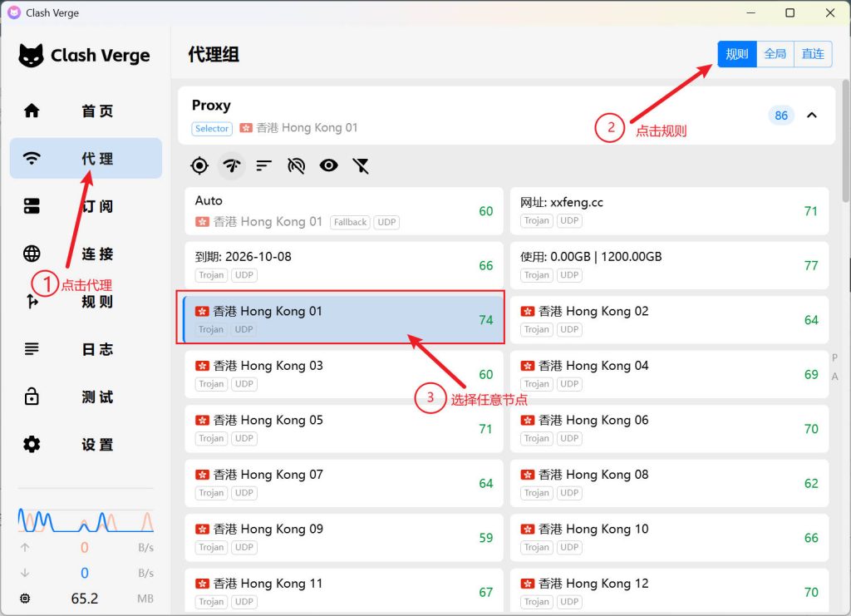Click the crossed-out filter icon
This screenshot has width=851, height=616.
point(361,165)
